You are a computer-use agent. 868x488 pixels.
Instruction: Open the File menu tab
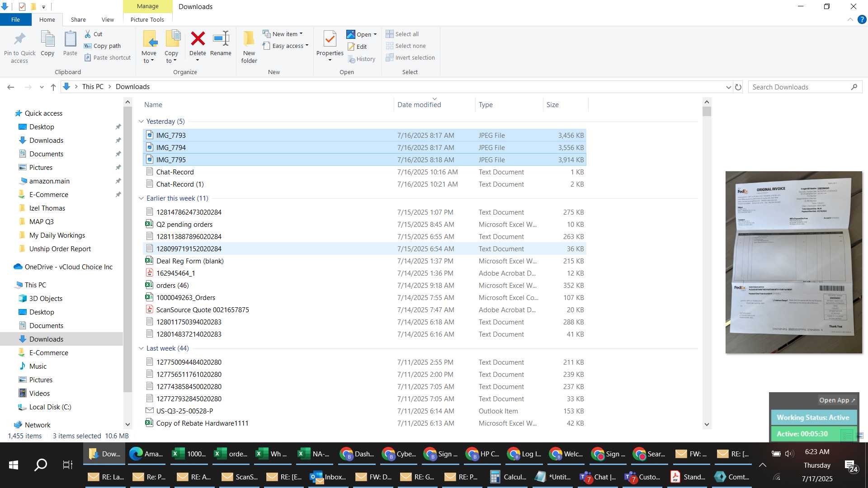15,19
